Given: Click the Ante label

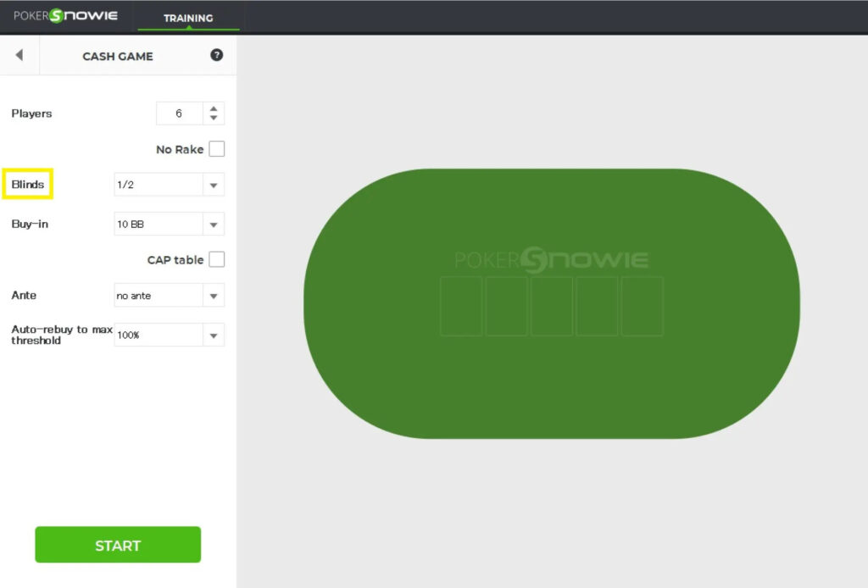Looking at the screenshot, I should point(24,296).
